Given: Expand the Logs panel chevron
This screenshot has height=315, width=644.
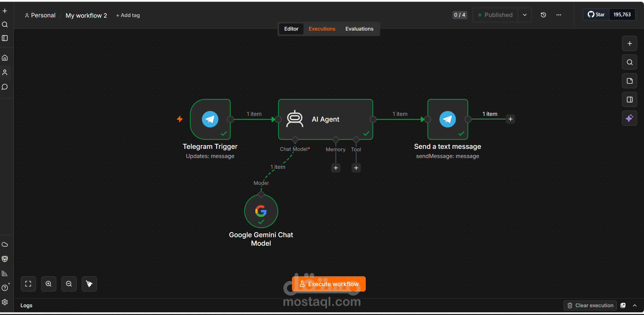Looking at the screenshot, I should pyautogui.click(x=635, y=305).
